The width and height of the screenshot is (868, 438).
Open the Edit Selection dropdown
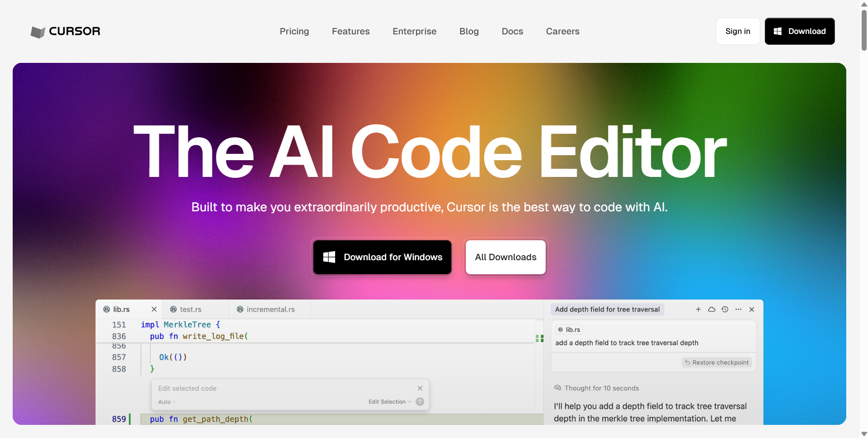389,402
